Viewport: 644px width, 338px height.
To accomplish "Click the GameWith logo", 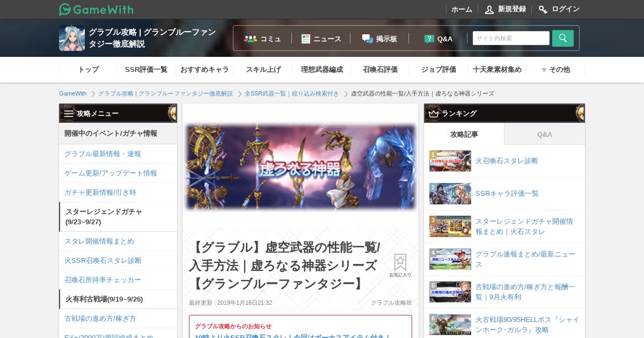I will tap(96, 9).
